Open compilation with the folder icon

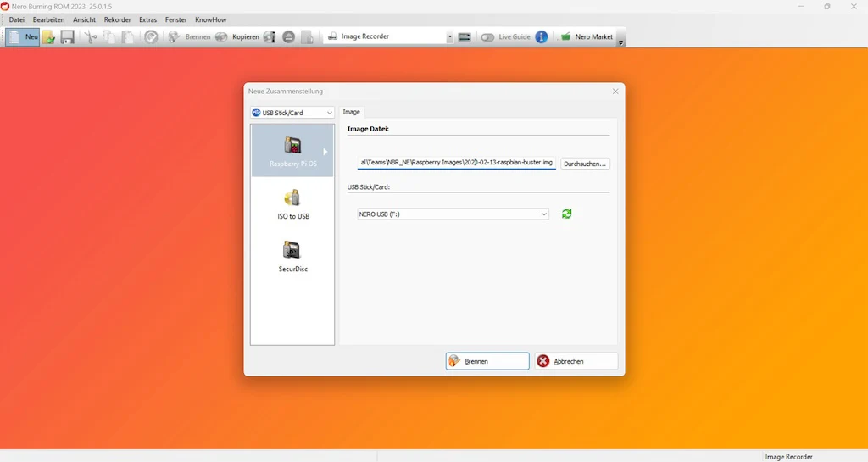48,37
